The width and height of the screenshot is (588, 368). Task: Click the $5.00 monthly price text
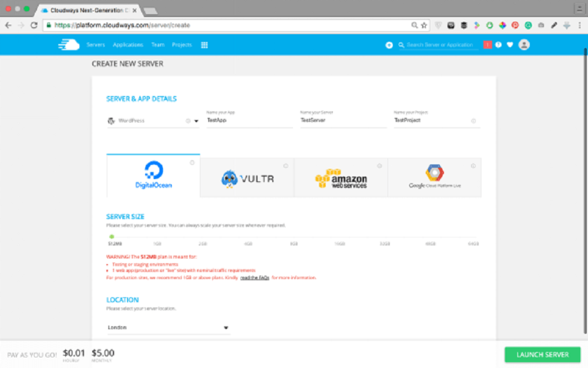103,353
